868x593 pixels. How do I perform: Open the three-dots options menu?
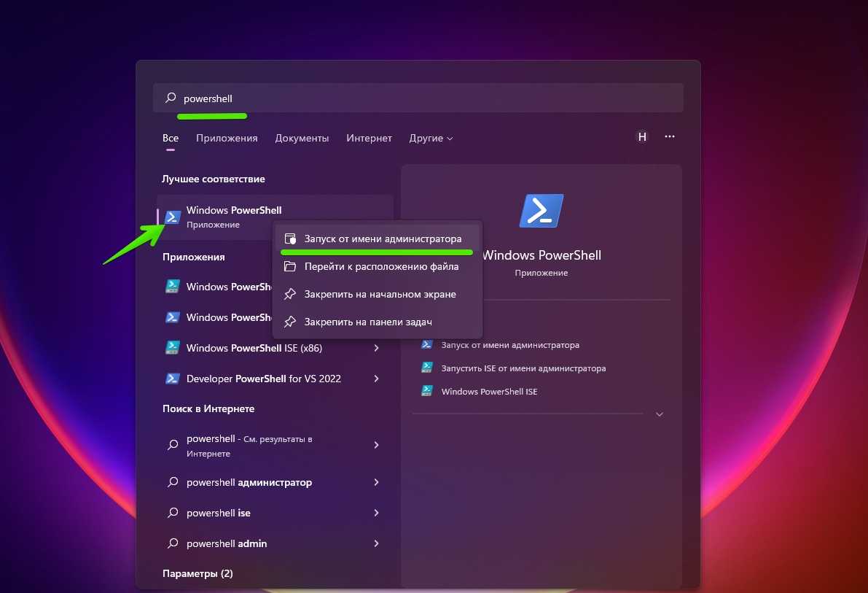[669, 136]
